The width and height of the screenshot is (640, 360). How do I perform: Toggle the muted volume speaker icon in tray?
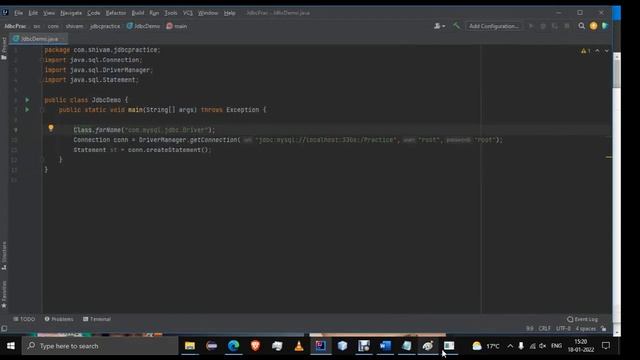tap(542, 346)
